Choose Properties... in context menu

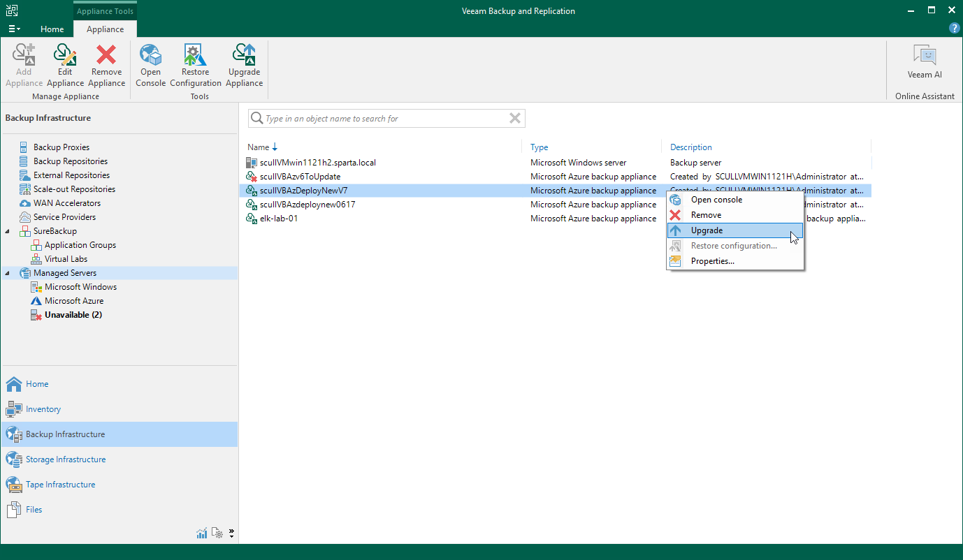(x=735, y=261)
